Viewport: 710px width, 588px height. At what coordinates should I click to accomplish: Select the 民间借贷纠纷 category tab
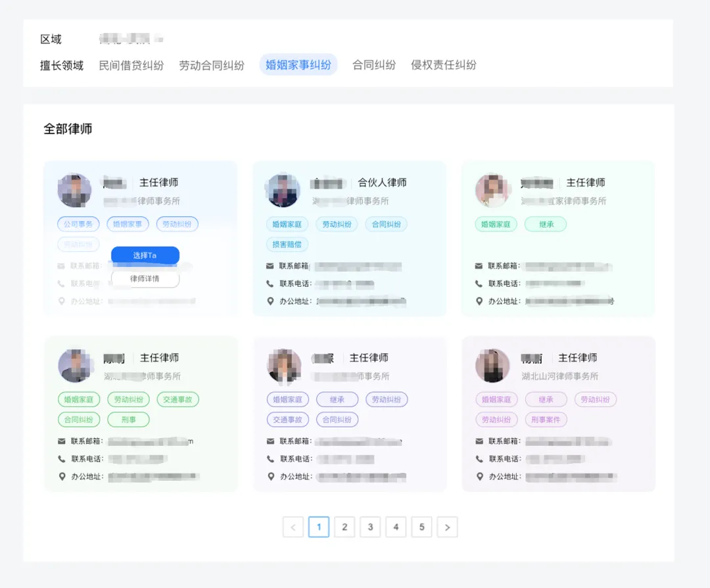coord(131,66)
